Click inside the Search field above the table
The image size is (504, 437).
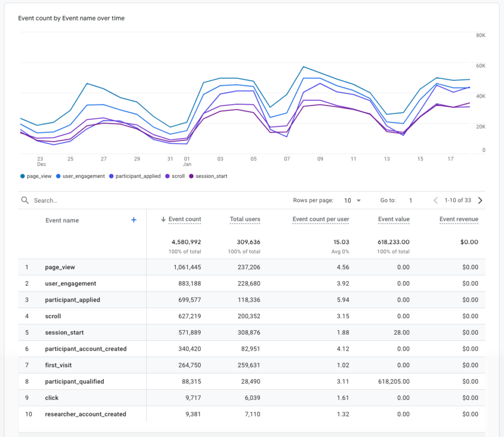click(x=62, y=200)
